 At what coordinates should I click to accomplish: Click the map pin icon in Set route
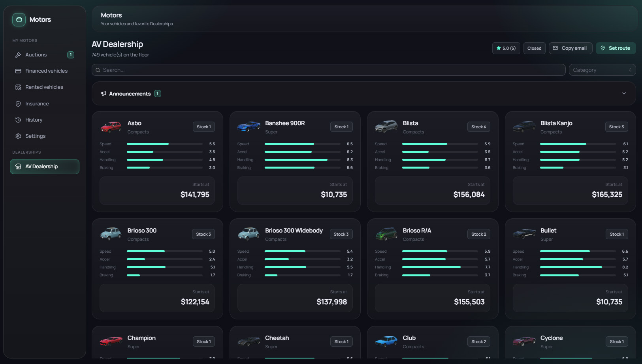[603, 48]
